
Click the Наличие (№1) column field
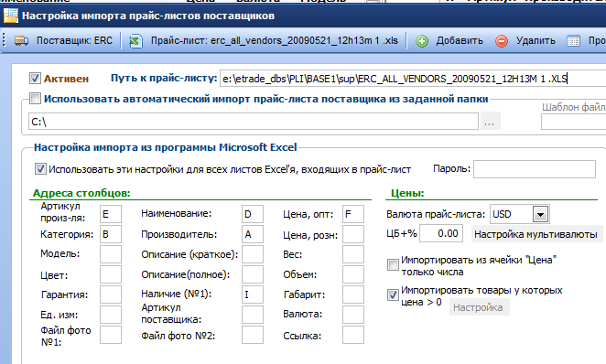(x=253, y=294)
